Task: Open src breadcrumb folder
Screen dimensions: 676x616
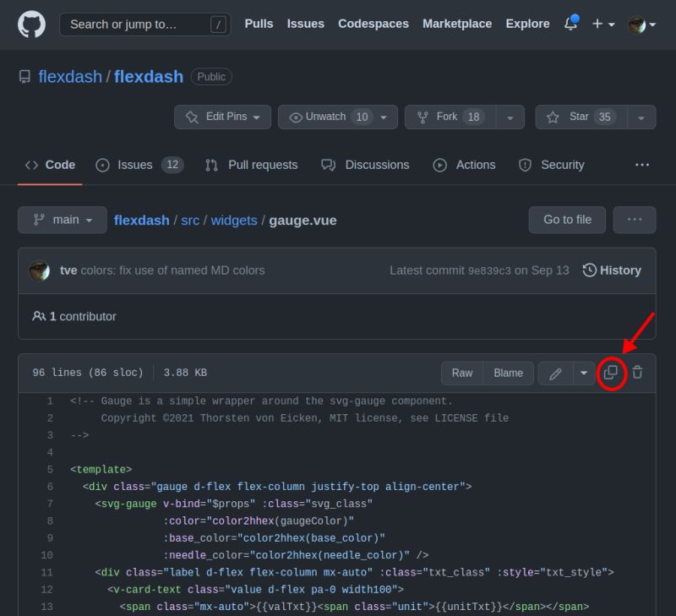Action: (190, 221)
